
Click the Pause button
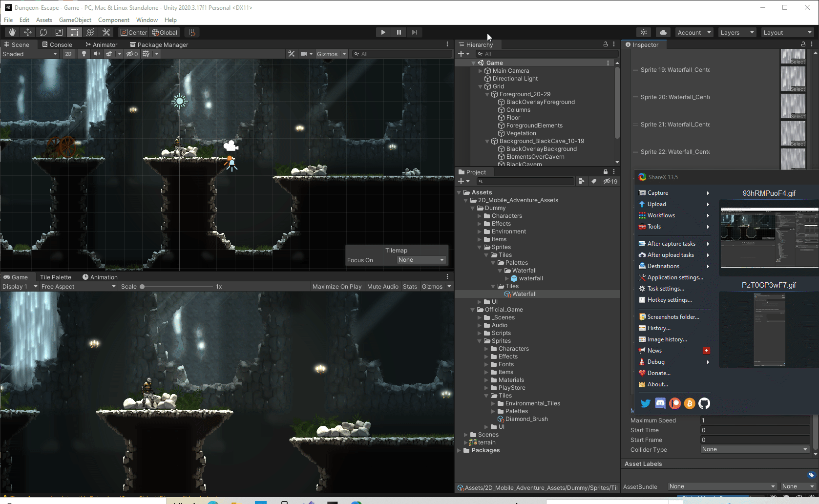[399, 32]
